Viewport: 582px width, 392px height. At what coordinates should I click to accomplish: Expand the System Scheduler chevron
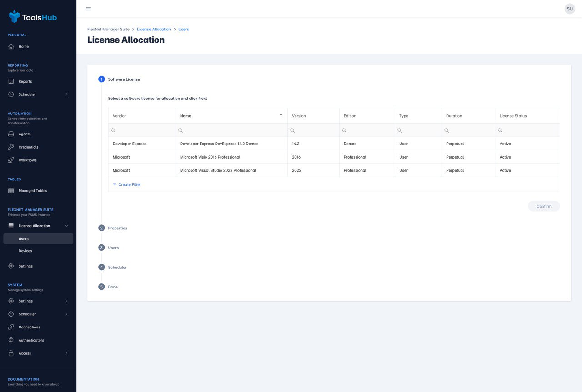[66, 314]
